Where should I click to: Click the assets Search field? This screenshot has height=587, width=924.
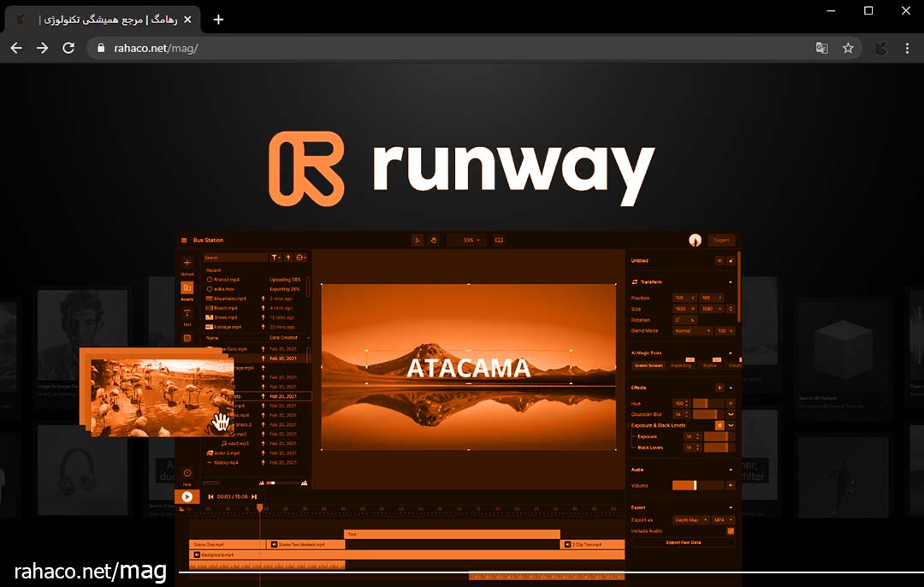click(235, 258)
